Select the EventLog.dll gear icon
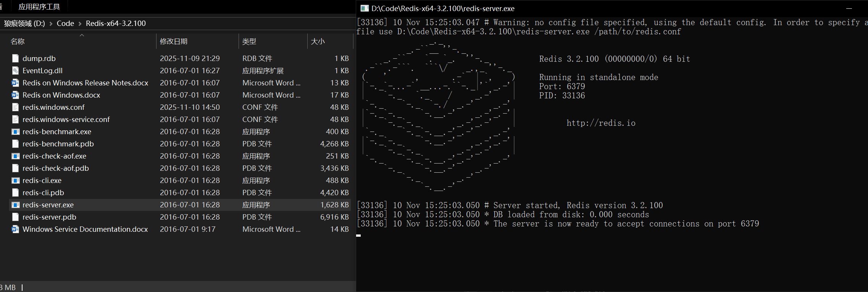The width and height of the screenshot is (868, 292). (15, 71)
